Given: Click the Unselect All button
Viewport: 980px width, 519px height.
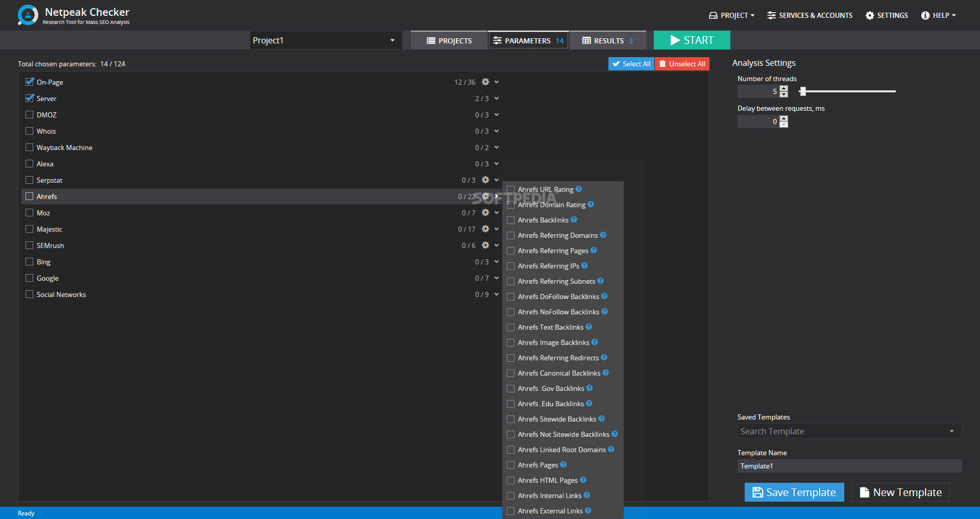Looking at the screenshot, I should pos(682,64).
